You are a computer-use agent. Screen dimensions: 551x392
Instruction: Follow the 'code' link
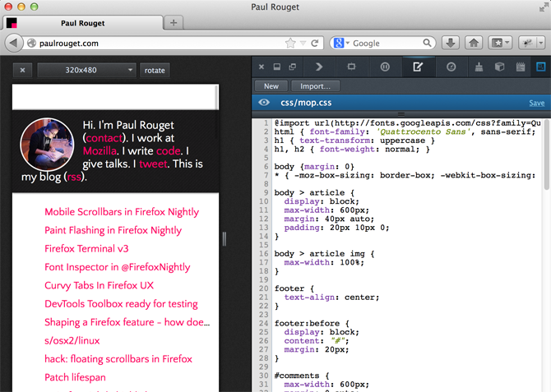pyautogui.click(x=169, y=151)
